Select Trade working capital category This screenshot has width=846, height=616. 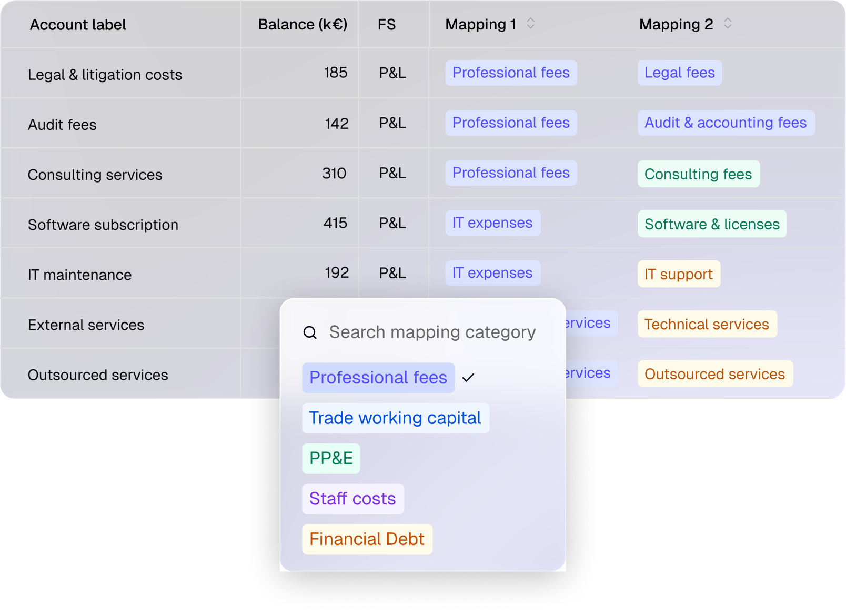396,418
